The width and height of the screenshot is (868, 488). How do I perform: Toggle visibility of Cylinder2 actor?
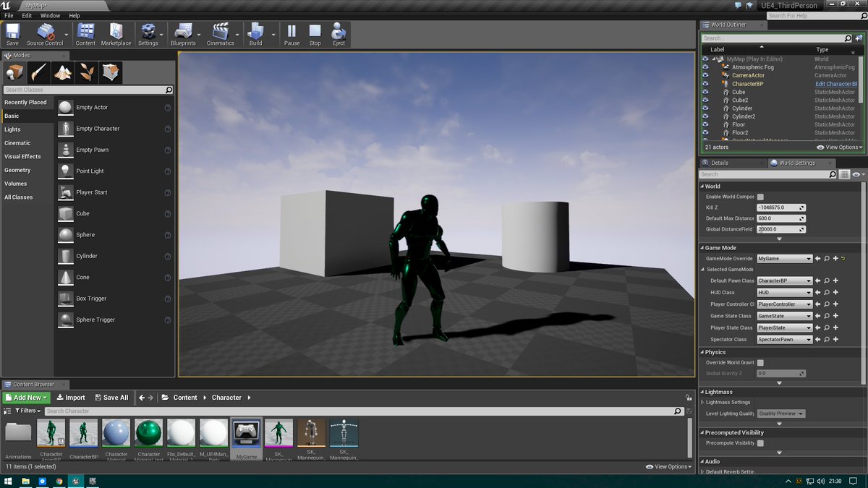705,116
